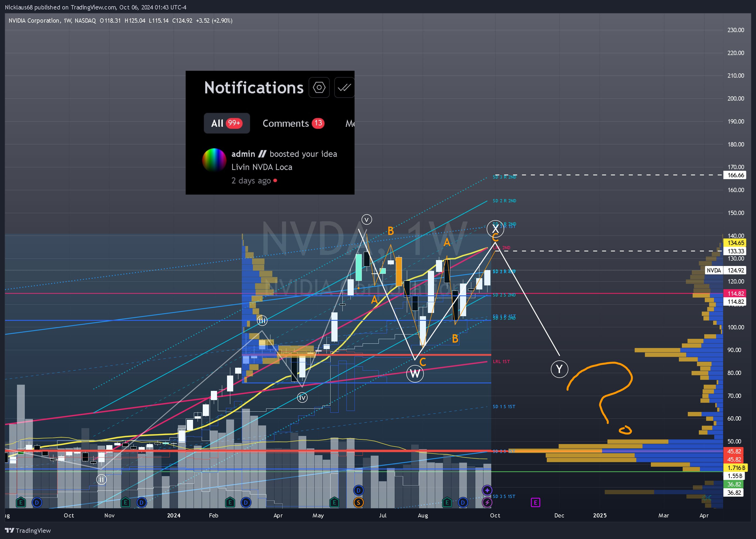The height and width of the screenshot is (539, 756).
Task: Select circled wave iv label
Action: click(x=302, y=397)
